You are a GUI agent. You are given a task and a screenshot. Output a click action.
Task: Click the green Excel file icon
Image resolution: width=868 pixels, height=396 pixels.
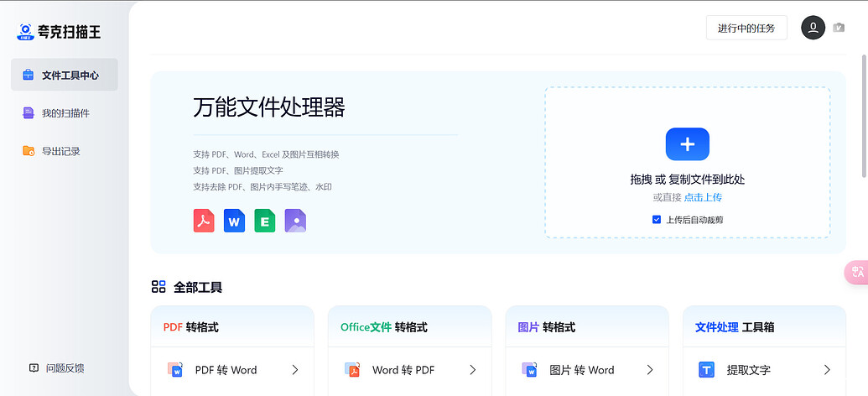265,221
